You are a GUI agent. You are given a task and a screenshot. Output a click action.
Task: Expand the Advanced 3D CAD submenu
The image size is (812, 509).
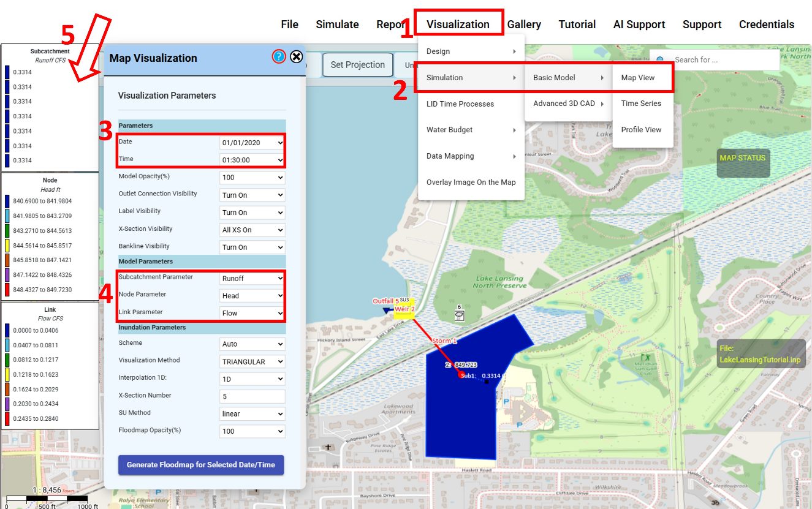point(569,104)
